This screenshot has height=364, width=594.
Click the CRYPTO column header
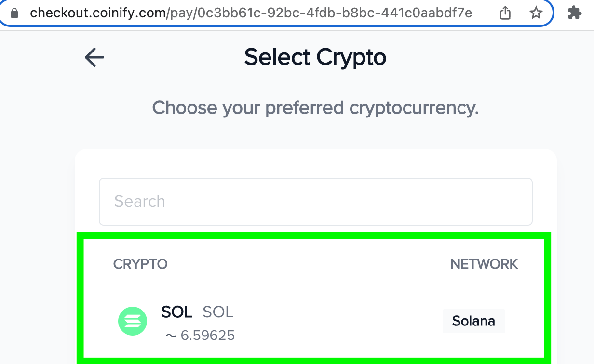(x=140, y=264)
